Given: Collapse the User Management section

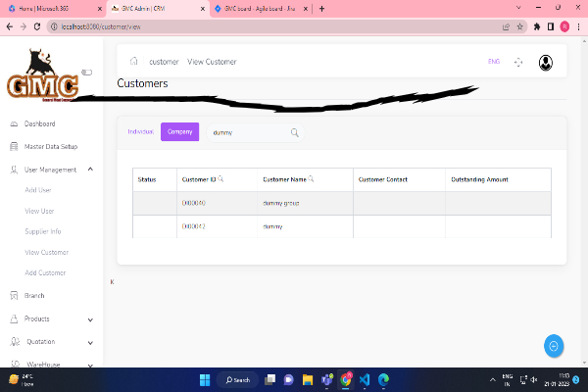Looking at the screenshot, I should pyautogui.click(x=90, y=170).
